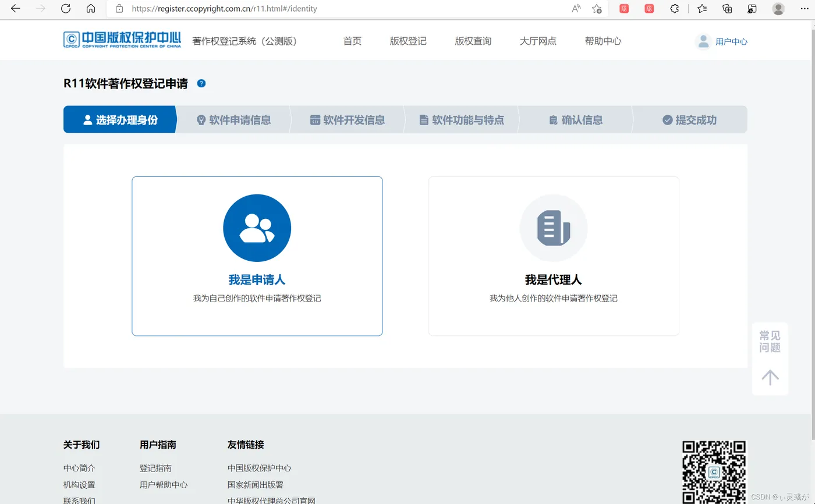
Task: Click the back-to-top arrow icon
Action: point(770,377)
